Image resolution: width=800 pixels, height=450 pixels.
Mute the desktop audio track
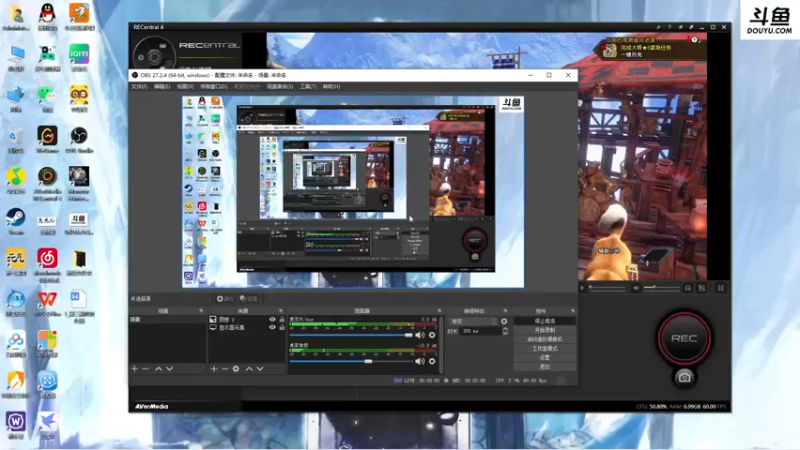pyautogui.click(x=419, y=361)
